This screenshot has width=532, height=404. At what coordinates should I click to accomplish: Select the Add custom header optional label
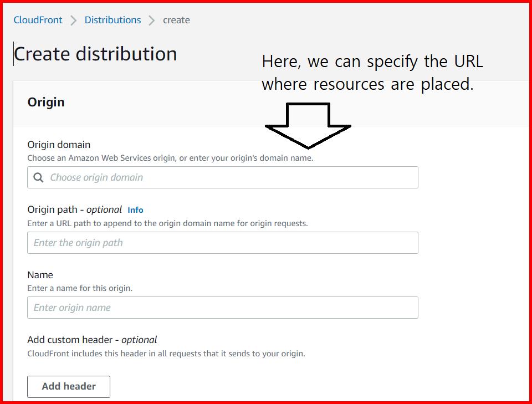coord(92,339)
